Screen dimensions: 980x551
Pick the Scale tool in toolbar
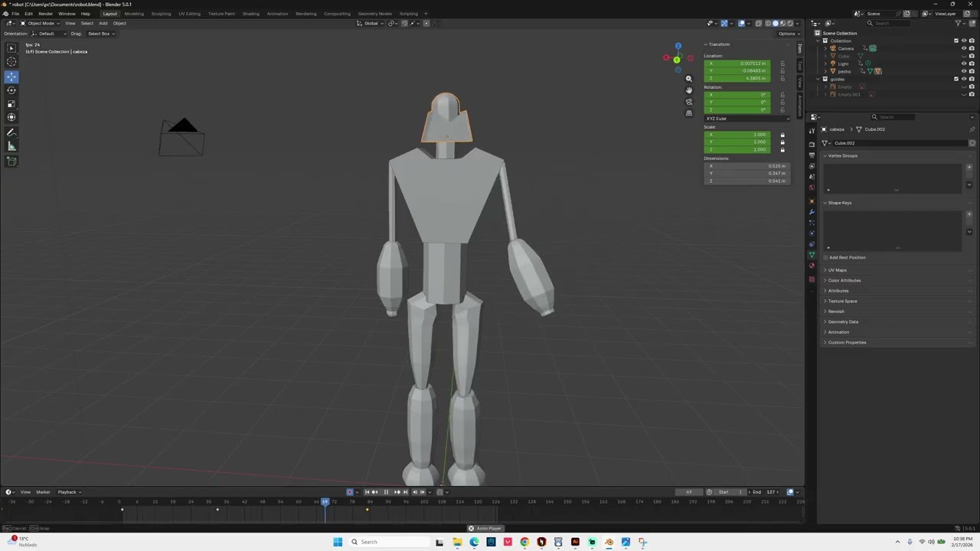pos(11,104)
